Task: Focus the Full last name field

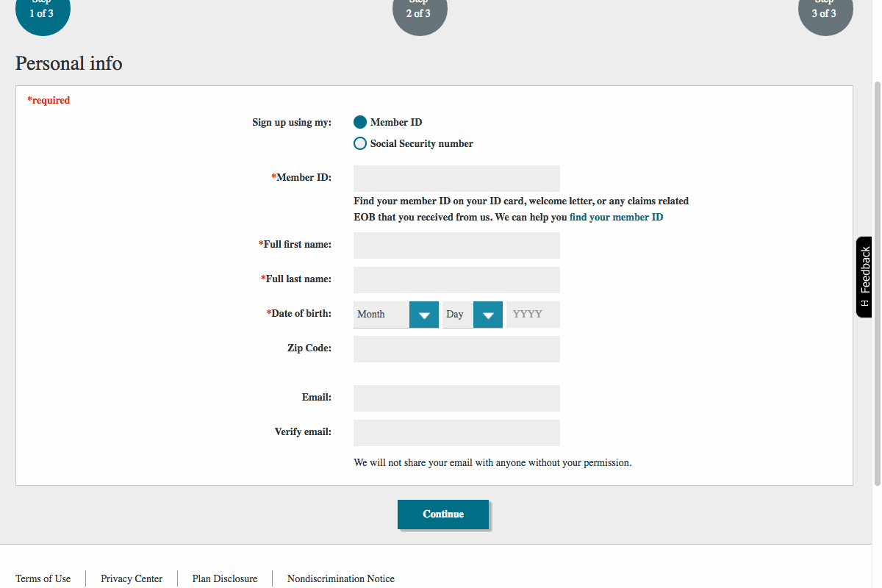Action: pos(456,280)
